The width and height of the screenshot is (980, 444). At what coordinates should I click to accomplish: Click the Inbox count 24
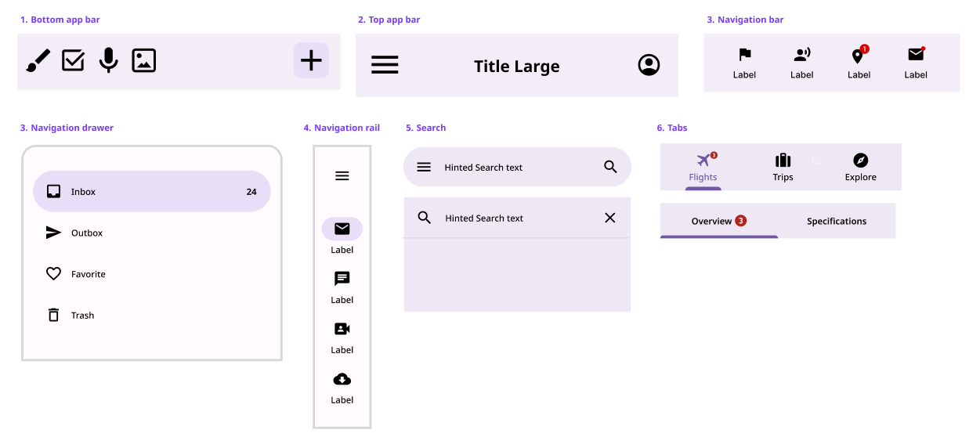[x=251, y=192]
